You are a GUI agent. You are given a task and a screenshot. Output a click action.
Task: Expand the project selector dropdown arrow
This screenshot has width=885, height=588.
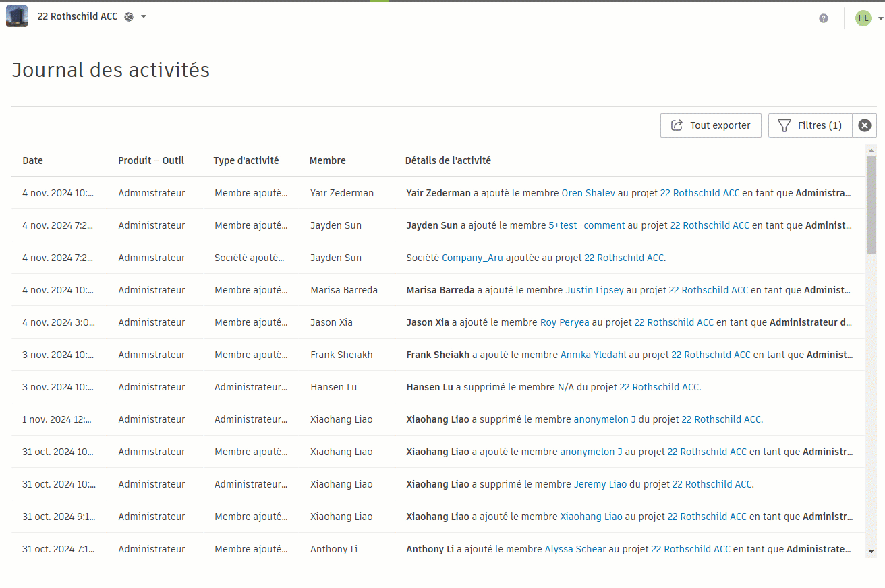(x=144, y=17)
